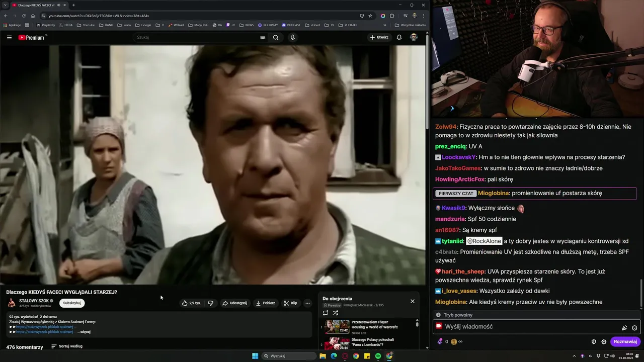
Task: Mute the tab via speaker icon
Action: point(59,5)
